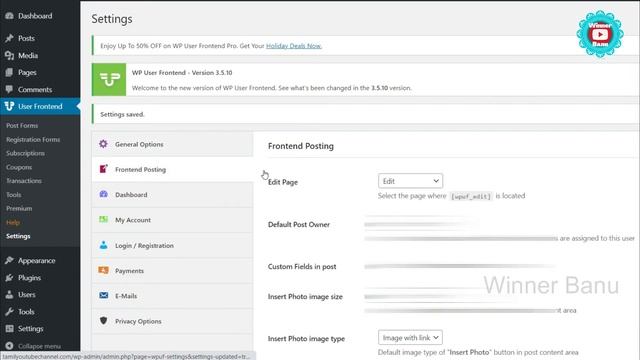This screenshot has width=640, height=360.
Task: Open Plugins in admin menu
Action: pyautogui.click(x=29, y=278)
